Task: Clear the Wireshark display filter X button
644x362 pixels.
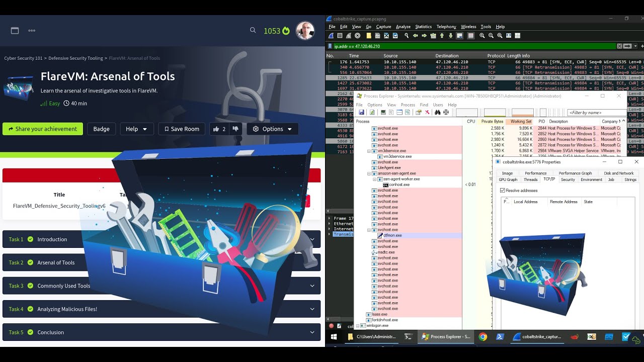Action: 618,46
